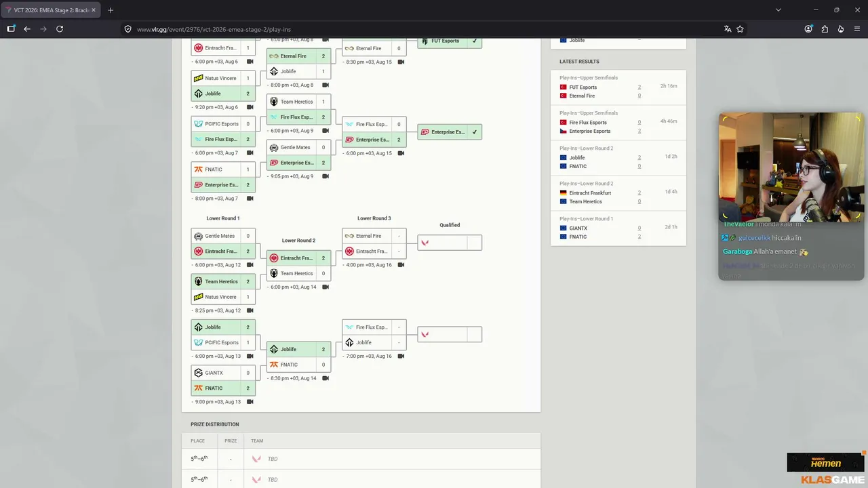
Task: Open the browser hamburger menu
Action: 857,29
